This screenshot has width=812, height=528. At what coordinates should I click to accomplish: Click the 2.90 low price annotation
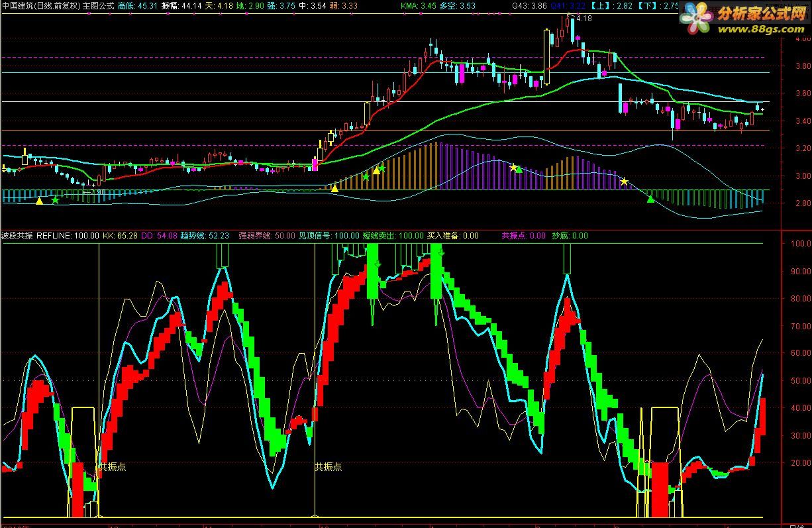[97, 192]
